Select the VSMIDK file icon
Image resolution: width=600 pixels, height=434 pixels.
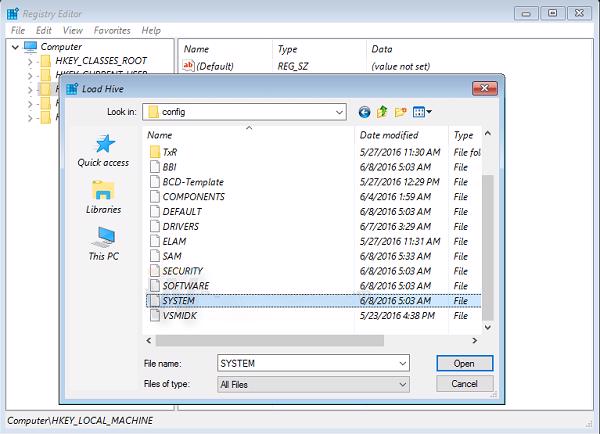point(155,315)
